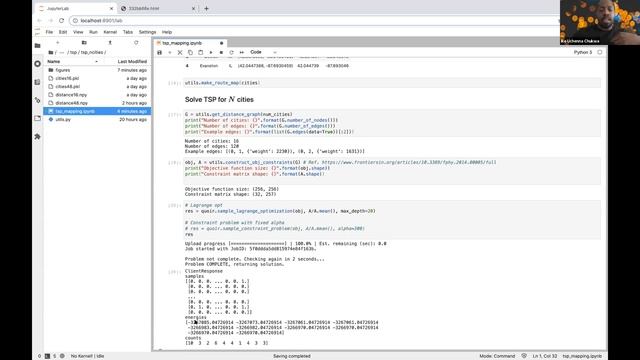
Task: Select the utils.py file
Action: point(97,120)
